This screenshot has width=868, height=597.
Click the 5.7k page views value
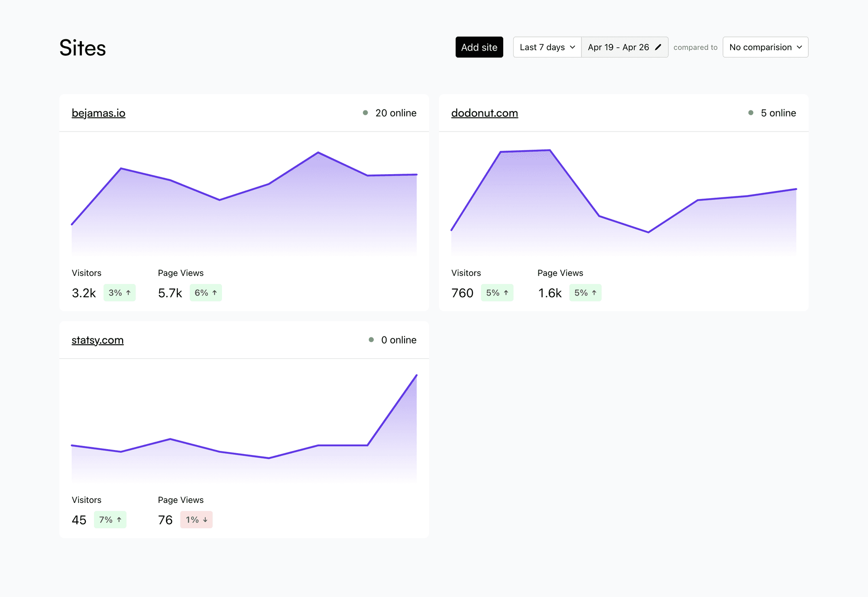coord(170,293)
